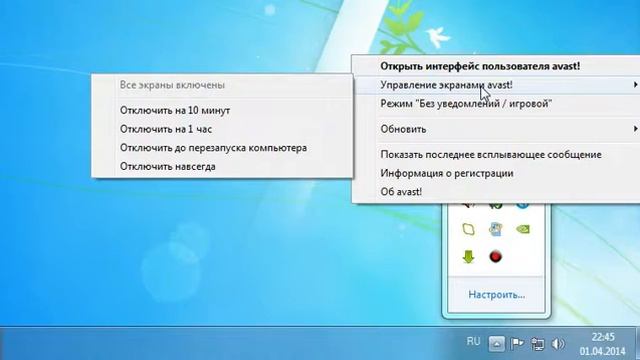Screen dimensions: 640x360
Task: Click the blue device tray icon in middle row
Action: (496, 229)
